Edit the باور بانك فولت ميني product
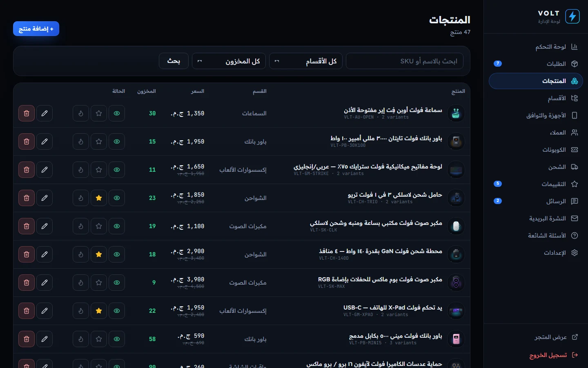The image size is (588, 368). pyautogui.click(x=45, y=339)
